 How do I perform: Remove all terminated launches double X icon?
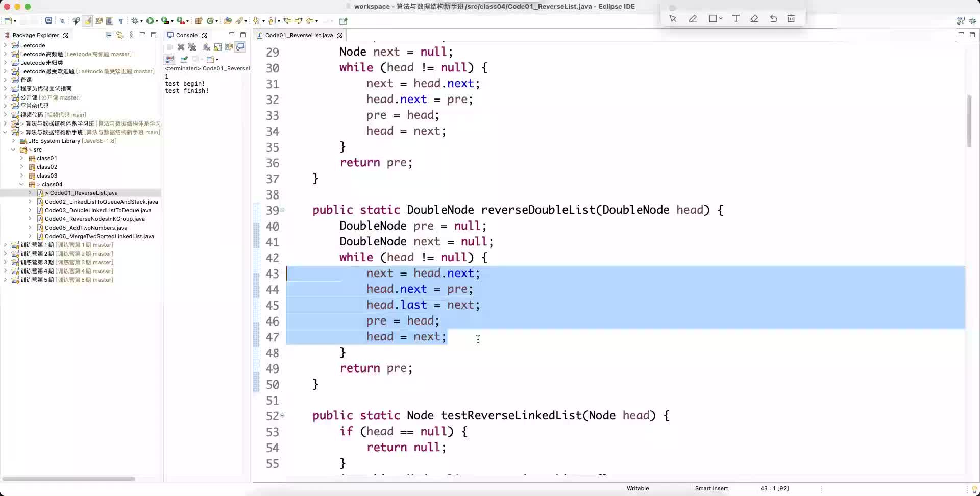(192, 47)
